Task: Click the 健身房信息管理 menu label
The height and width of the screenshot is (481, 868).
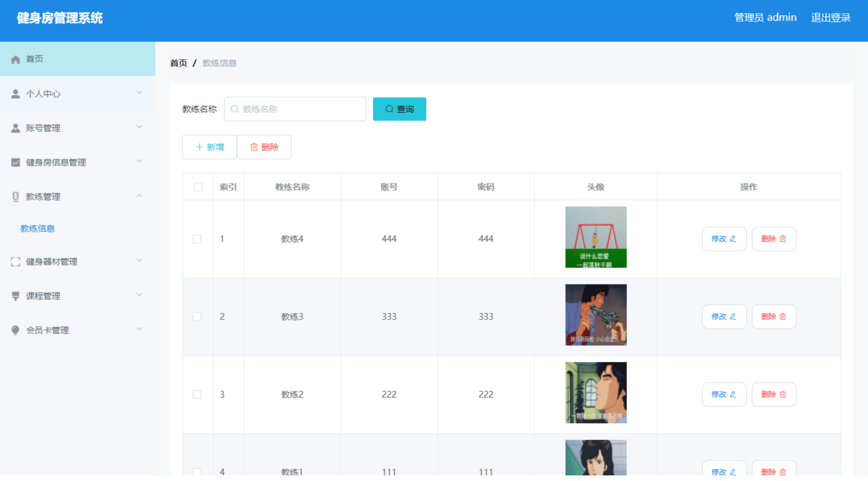Action: tap(56, 163)
